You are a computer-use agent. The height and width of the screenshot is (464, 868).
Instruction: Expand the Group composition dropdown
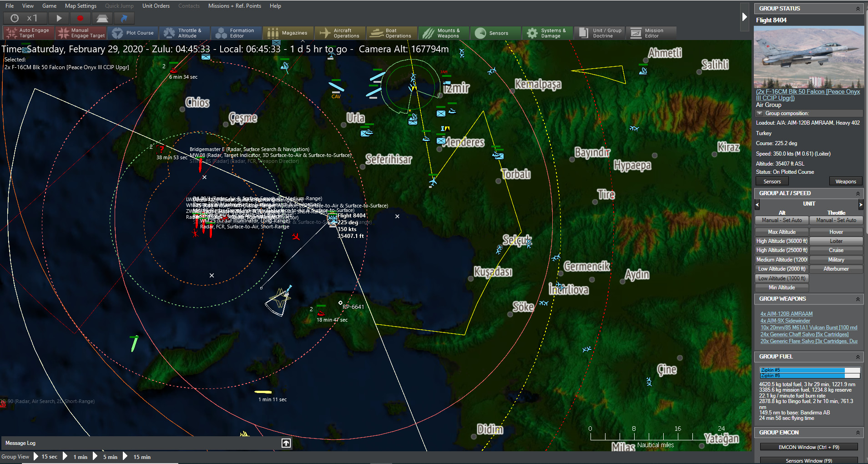coord(761,113)
